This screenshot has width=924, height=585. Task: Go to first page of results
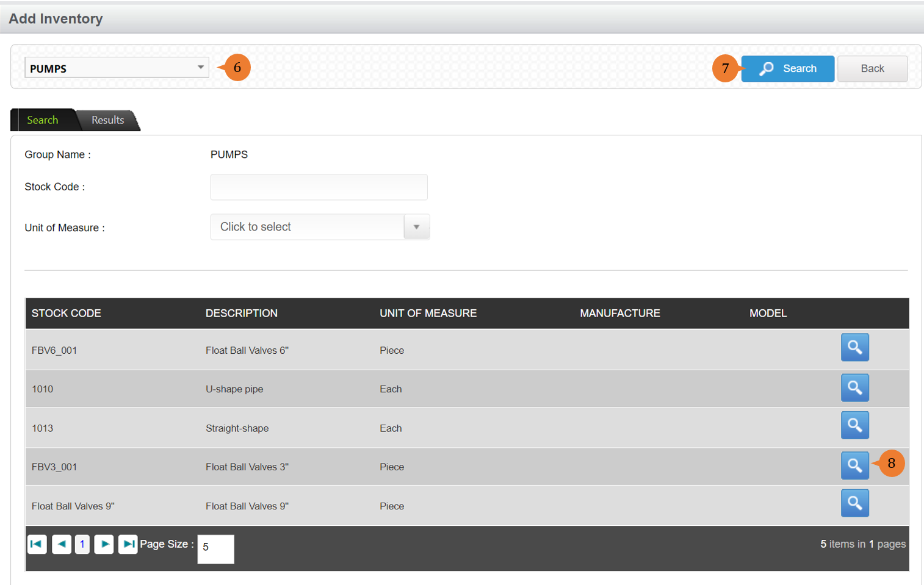(37, 544)
